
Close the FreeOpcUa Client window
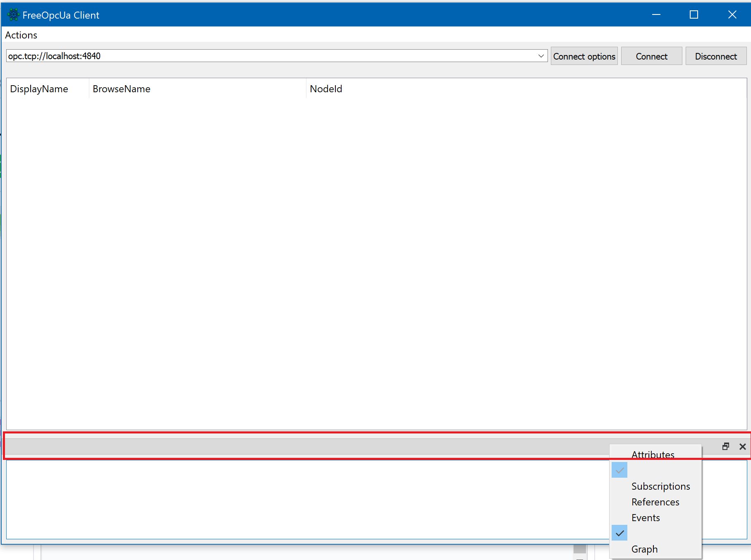point(732,15)
